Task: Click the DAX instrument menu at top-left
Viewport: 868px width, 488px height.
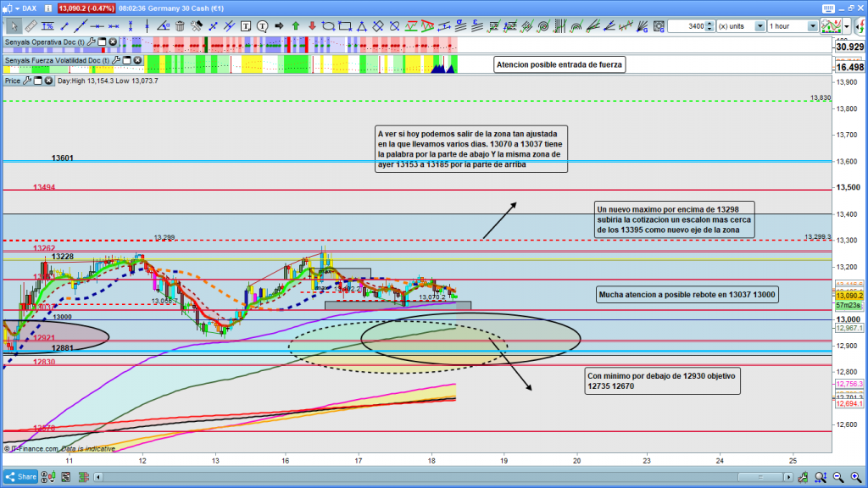Action: (x=24, y=8)
